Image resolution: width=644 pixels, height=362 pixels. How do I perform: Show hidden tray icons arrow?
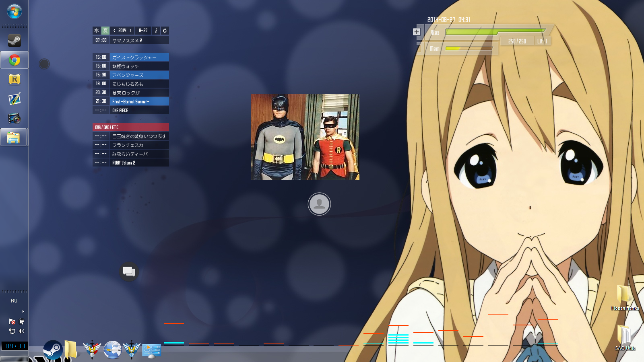tap(23, 312)
